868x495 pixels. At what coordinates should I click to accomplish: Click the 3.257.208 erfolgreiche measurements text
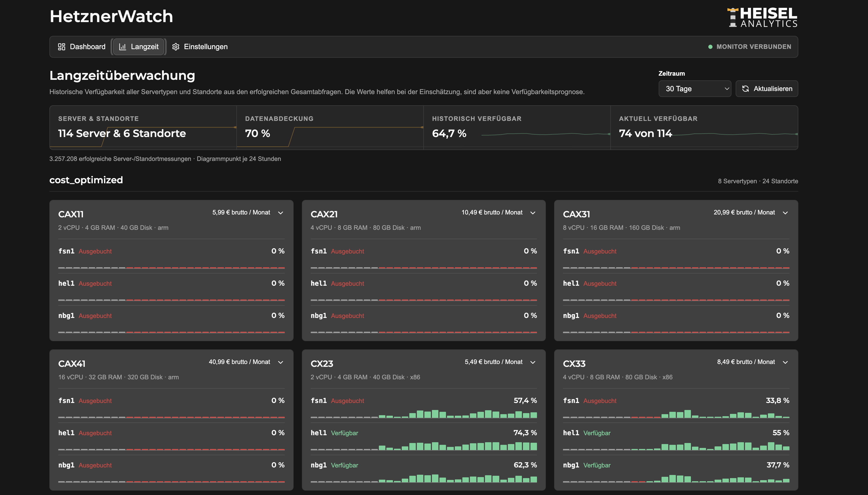coord(165,159)
